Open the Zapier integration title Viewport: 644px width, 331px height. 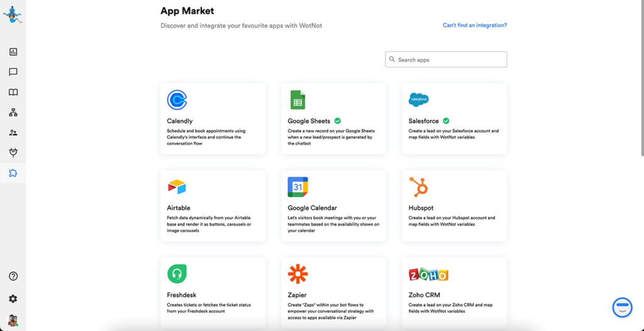pyautogui.click(x=297, y=295)
